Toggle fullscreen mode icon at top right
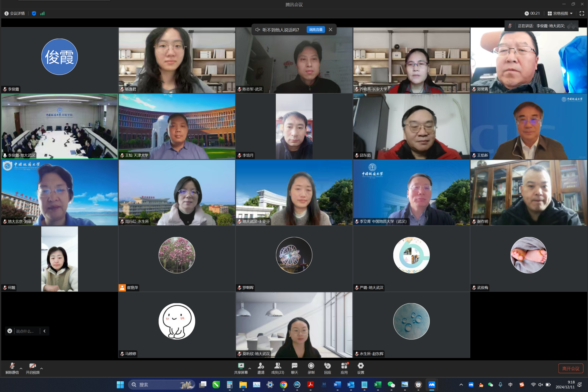Viewport: 588px width, 392px height. pos(582,13)
